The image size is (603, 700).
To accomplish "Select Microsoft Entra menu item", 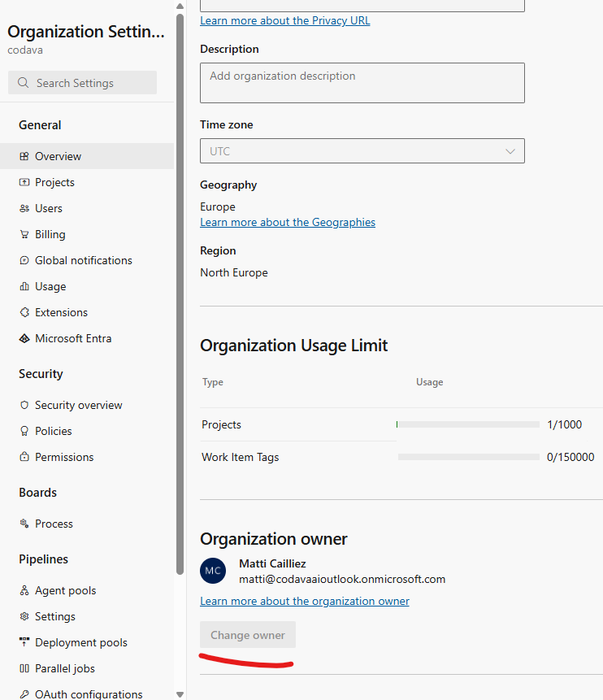I will pos(87,338).
